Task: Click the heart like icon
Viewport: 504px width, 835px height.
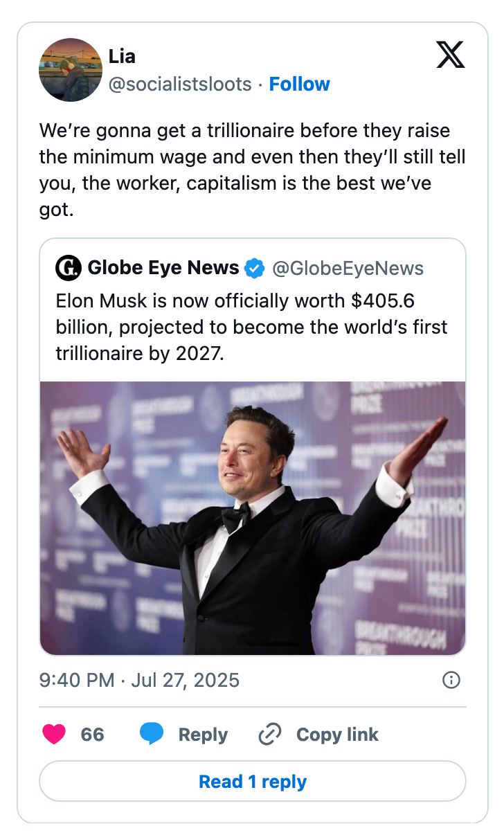Action: 54,734
